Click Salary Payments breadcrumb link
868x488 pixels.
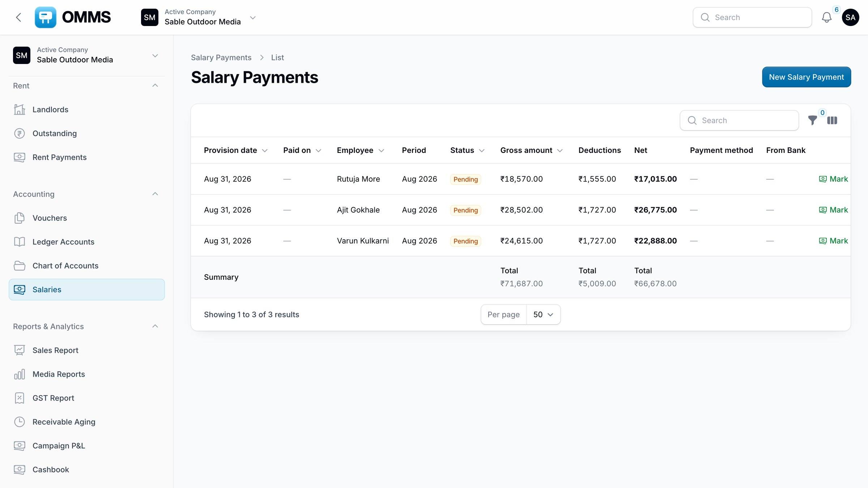(x=221, y=57)
